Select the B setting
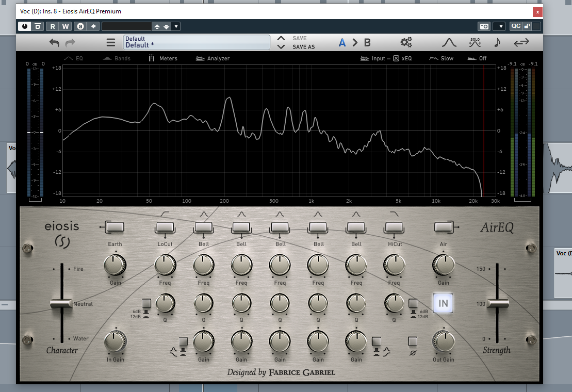Screen dimensions: 572x392 367,43
